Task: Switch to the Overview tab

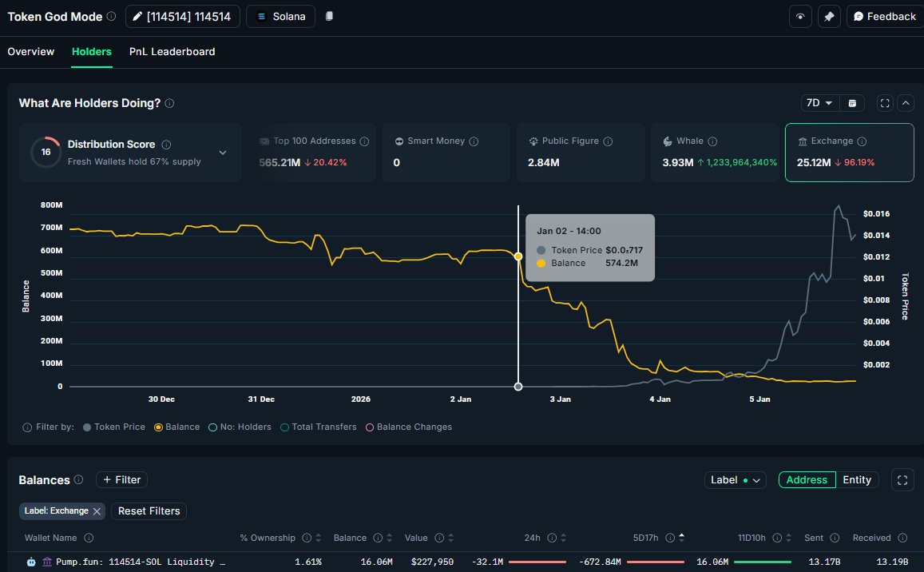Action: pos(30,51)
